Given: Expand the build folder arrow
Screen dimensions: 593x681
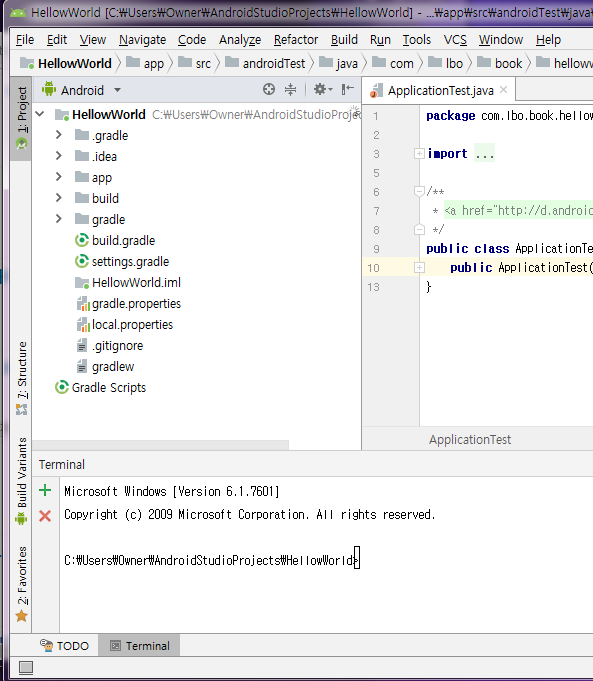Looking at the screenshot, I should click(x=59, y=198).
